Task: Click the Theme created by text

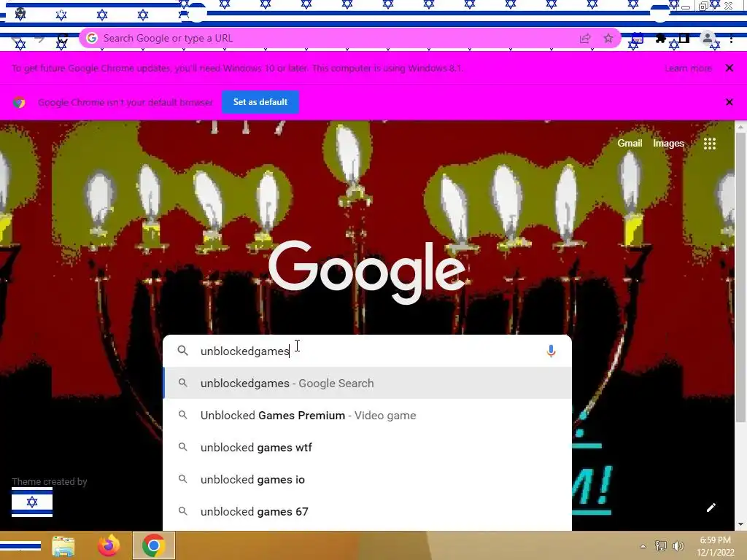Action: pyautogui.click(x=49, y=481)
